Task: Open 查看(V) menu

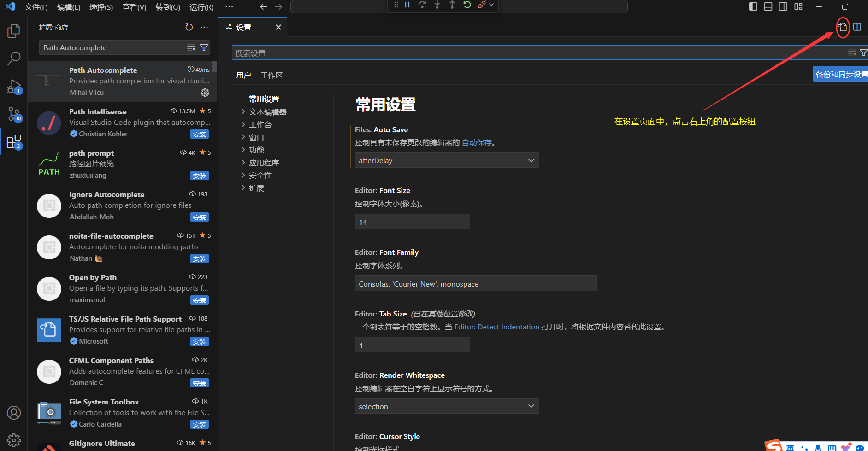Action: point(134,7)
